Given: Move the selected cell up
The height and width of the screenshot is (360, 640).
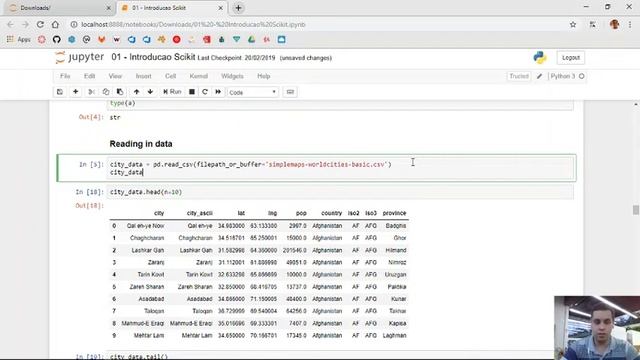Looking at the screenshot, I should (x=136, y=92).
